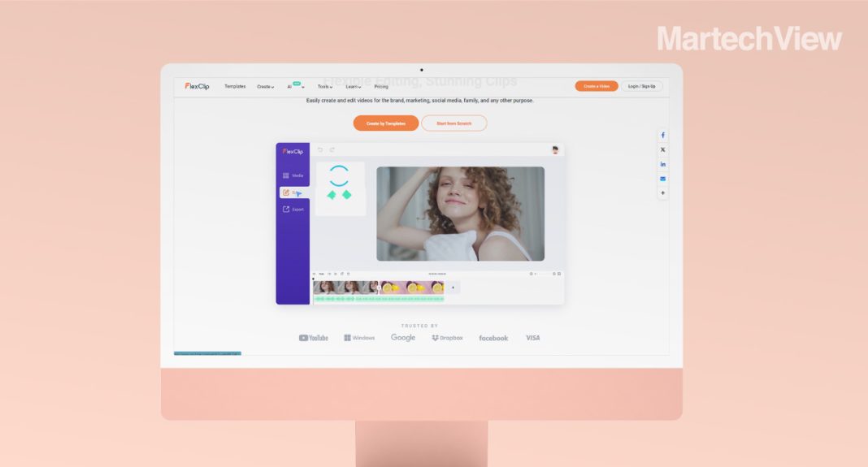Click the add clip plus button on the timeline
The height and width of the screenshot is (467, 868).
click(x=453, y=288)
